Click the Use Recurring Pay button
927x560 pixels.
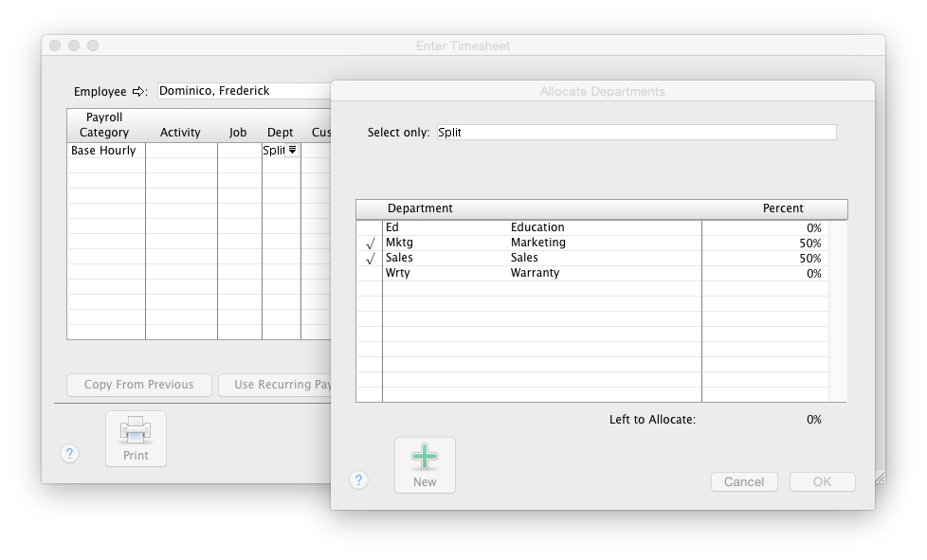pos(277,385)
